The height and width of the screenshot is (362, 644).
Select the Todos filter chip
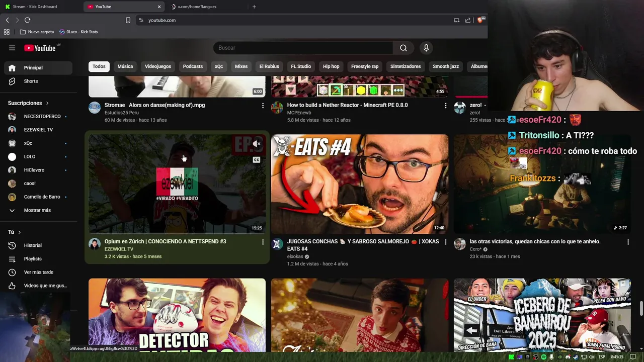coord(99,66)
